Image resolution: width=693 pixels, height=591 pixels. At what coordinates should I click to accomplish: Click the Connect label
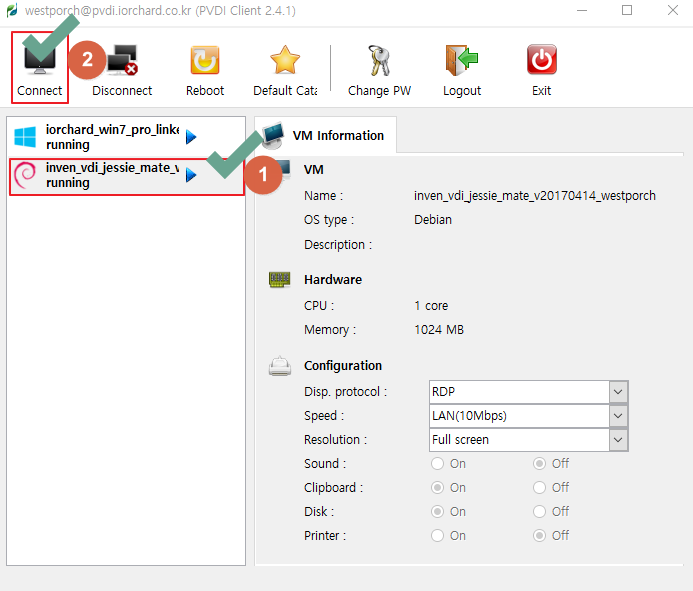tap(40, 91)
